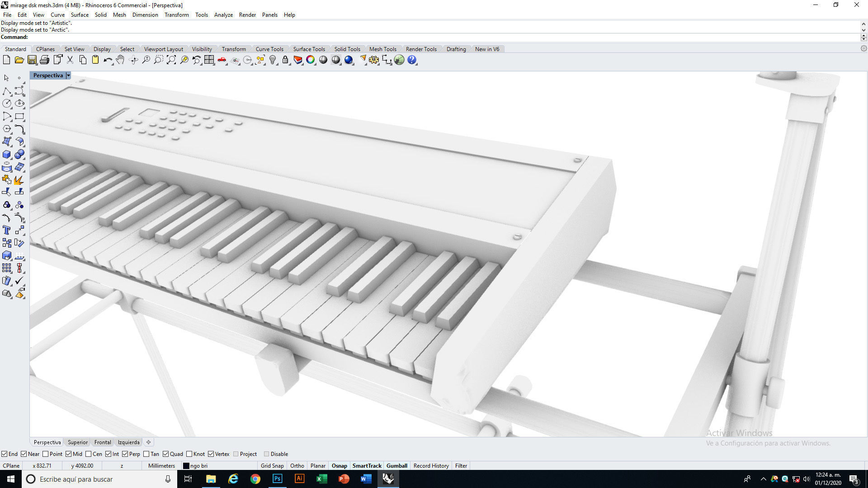
Task: Select the Text object tool in sidebar
Action: [x=7, y=230]
